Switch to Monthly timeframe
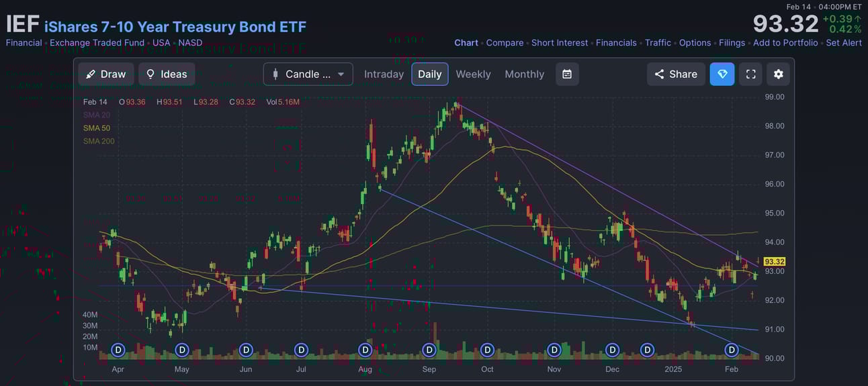This screenshot has height=386, width=868. pyautogui.click(x=525, y=74)
